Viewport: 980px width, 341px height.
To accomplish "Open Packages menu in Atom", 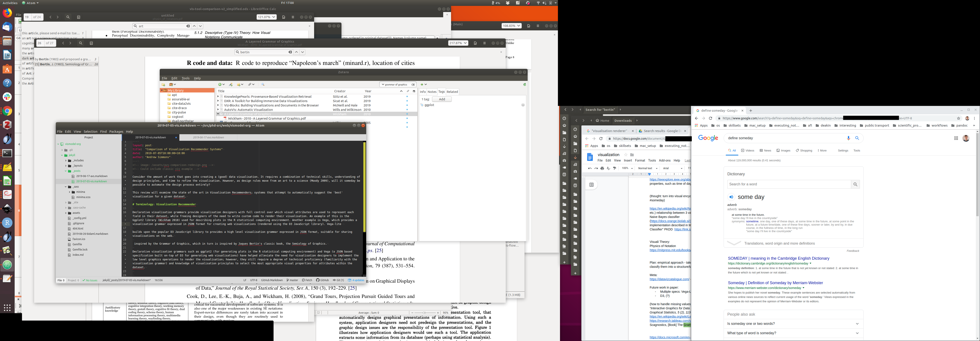I will click(x=116, y=132).
